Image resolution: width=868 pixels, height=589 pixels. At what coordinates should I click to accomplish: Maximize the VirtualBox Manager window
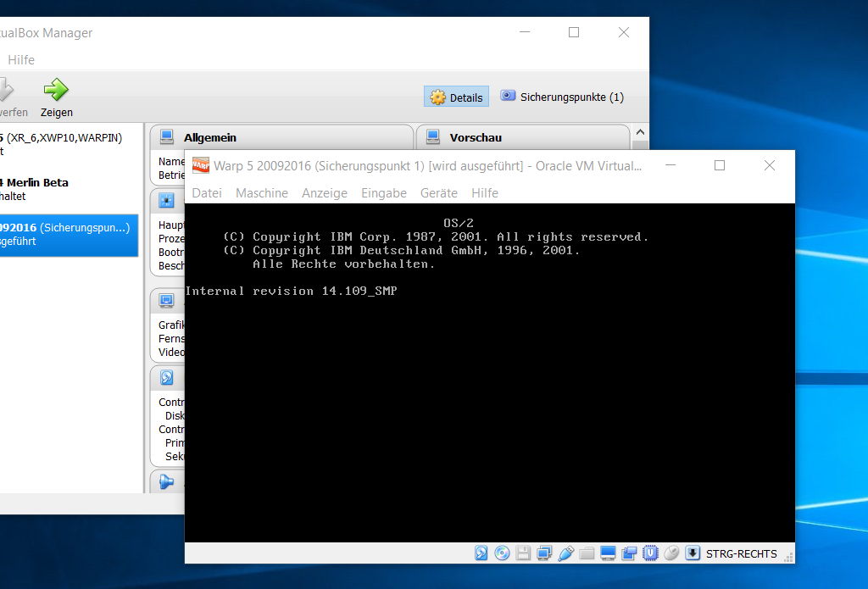coord(574,32)
